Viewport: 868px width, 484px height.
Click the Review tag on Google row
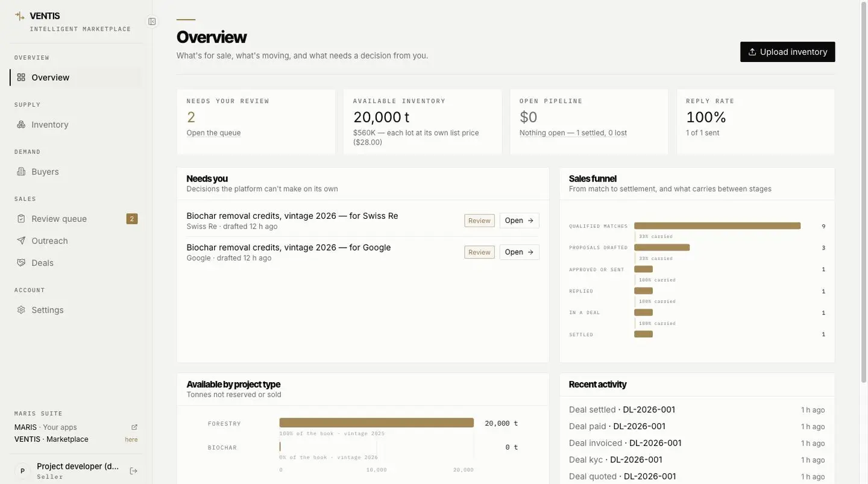(x=479, y=252)
